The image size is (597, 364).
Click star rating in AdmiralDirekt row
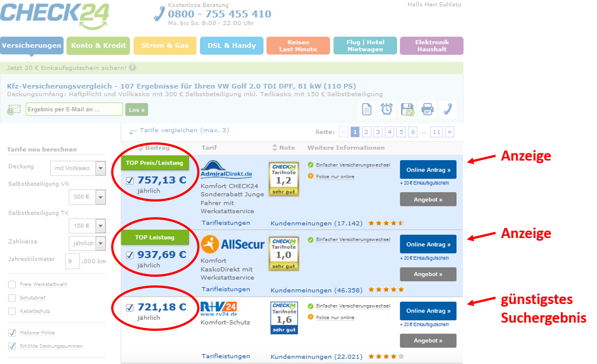386,223
